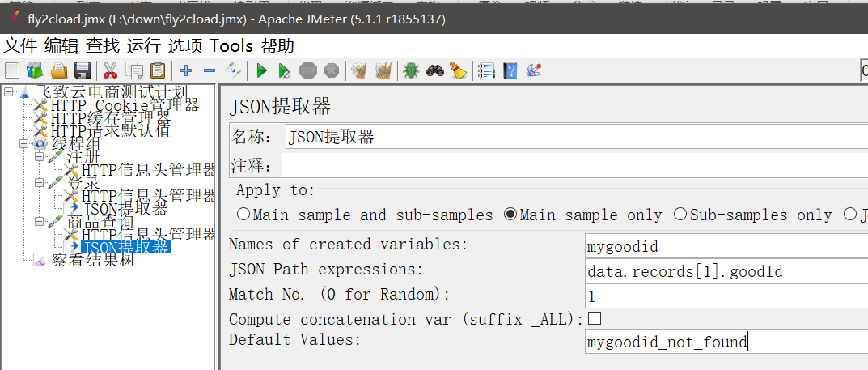Select HTTP信息头管理器 under 注册
Viewport: 868px width, 370px height.
[148, 169]
